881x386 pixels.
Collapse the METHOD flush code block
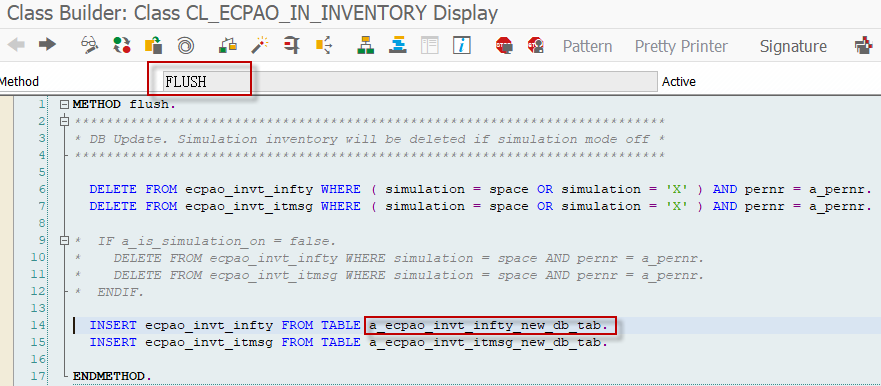point(65,105)
